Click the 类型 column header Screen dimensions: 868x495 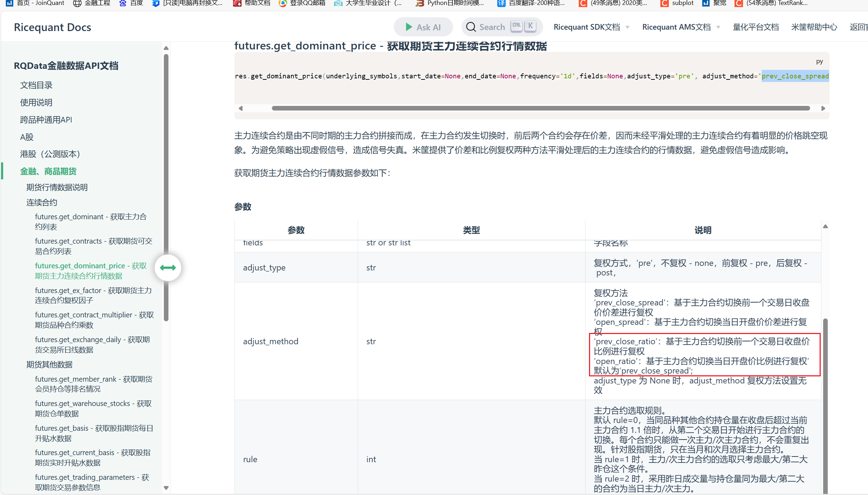[471, 230]
